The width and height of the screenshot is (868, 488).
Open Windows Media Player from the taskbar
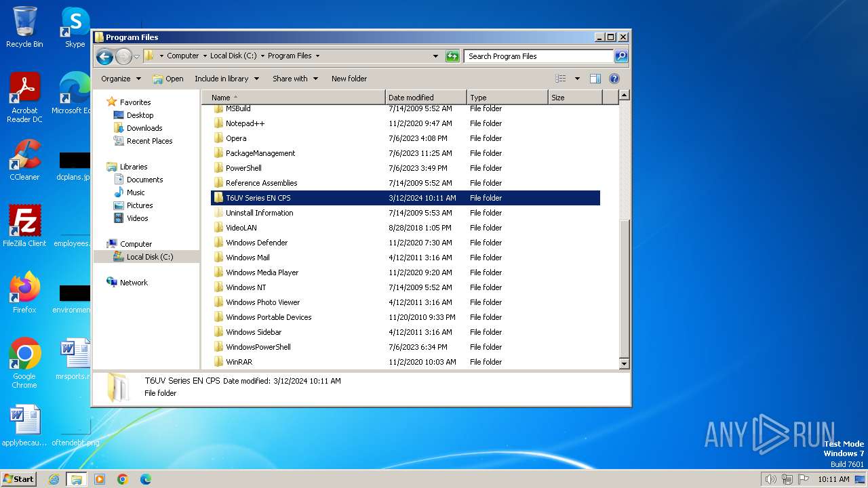click(100, 479)
